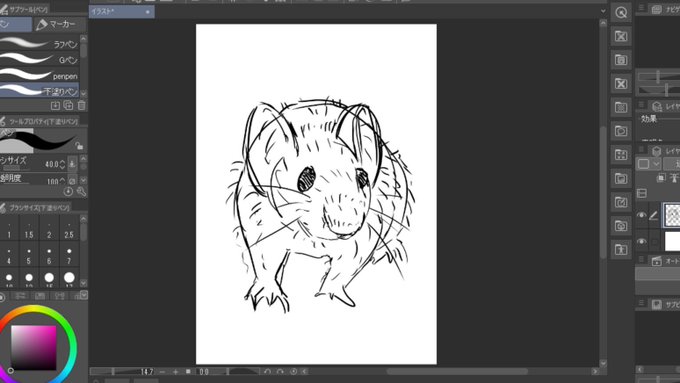Select the transparent drawing layer thumbnail
The width and height of the screenshot is (680, 383).
(x=672, y=215)
